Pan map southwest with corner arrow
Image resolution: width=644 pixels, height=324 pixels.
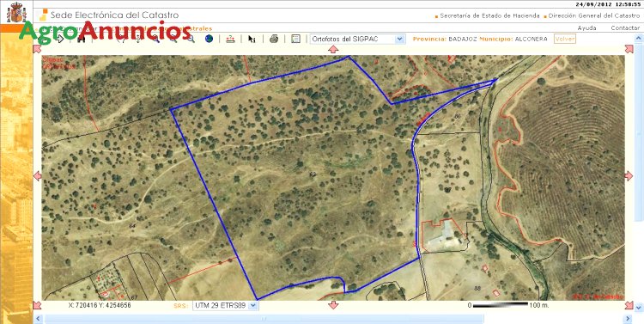coord(38,305)
